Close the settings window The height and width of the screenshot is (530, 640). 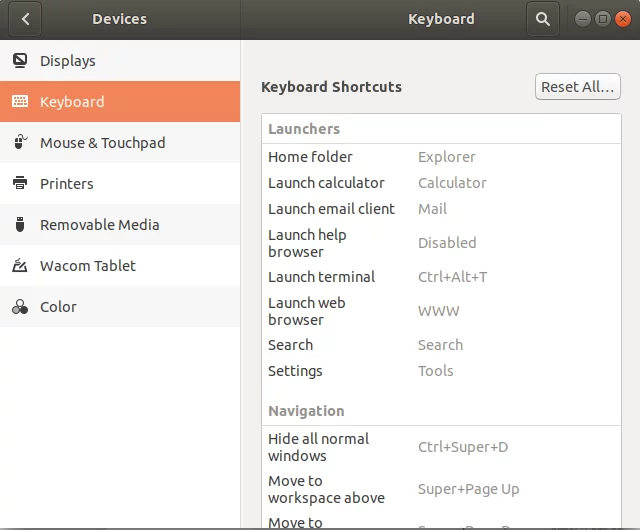(623, 19)
